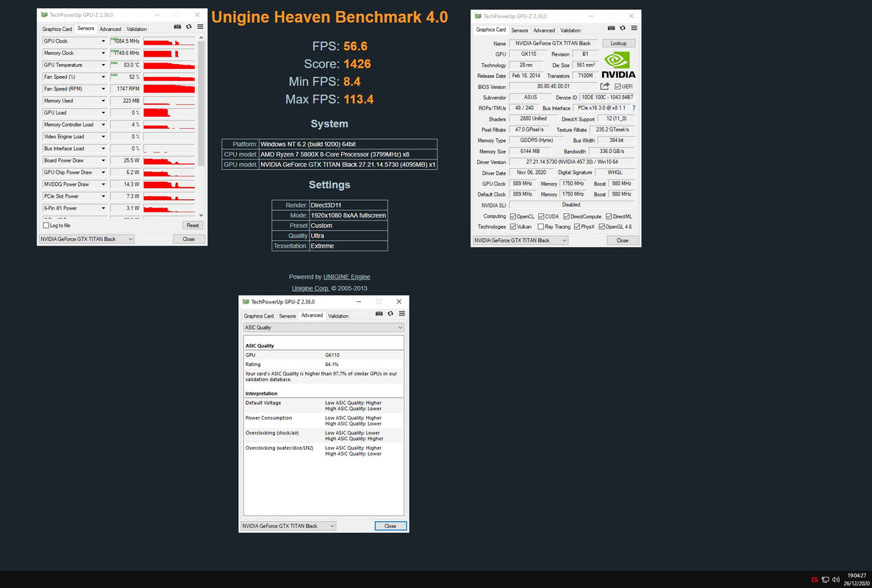The width and height of the screenshot is (872, 588).
Task: Toggle the DirectML checkbox
Action: pos(609,217)
